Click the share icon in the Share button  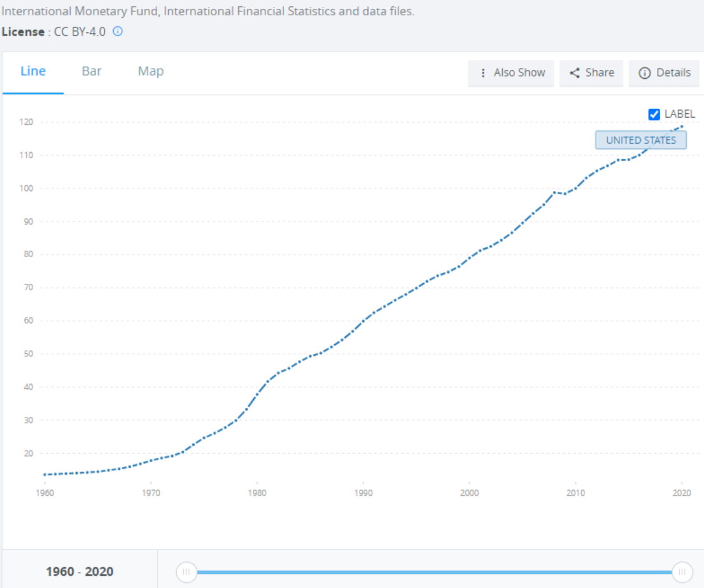point(574,73)
